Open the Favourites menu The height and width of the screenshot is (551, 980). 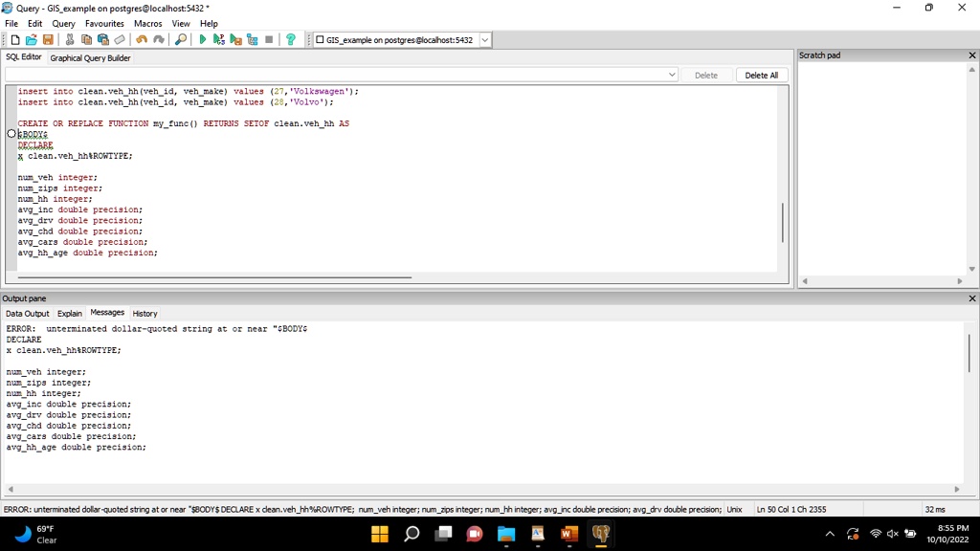tap(104, 24)
